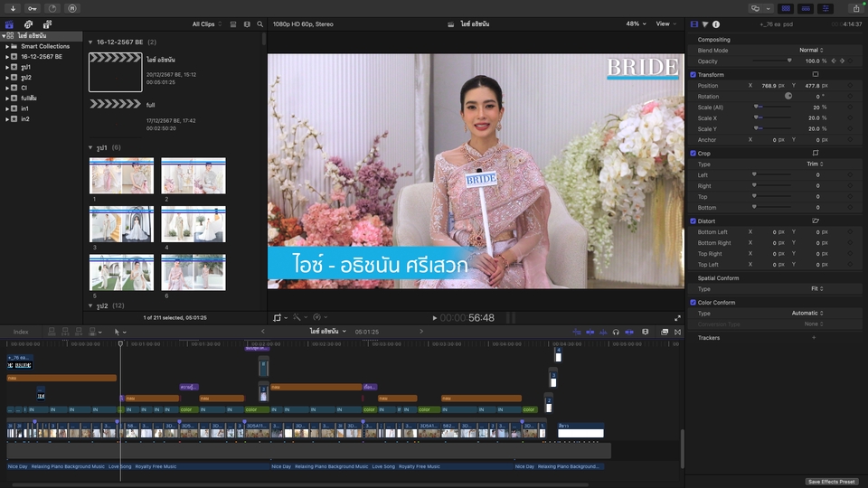Uncheck the Color Conform checkbox
Viewport: 868px width, 488px height.
pyautogui.click(x=693, y=302)
